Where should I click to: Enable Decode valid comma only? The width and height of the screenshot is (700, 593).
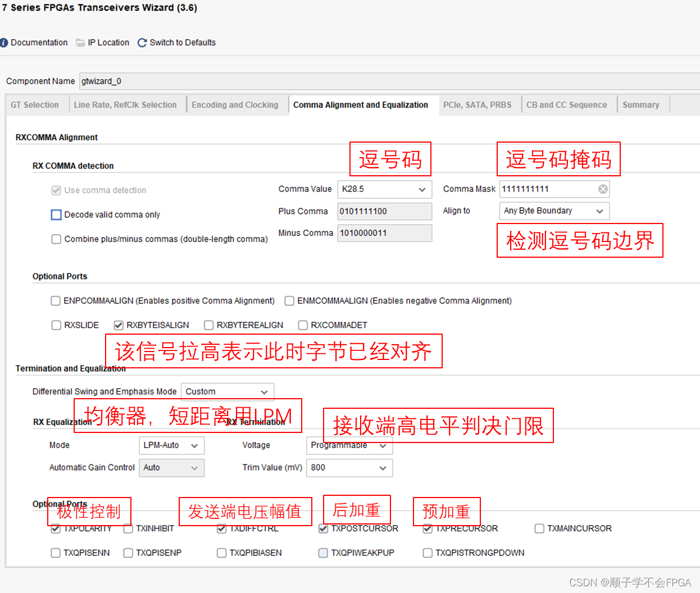pyautogui.click(x=56, y=215)
